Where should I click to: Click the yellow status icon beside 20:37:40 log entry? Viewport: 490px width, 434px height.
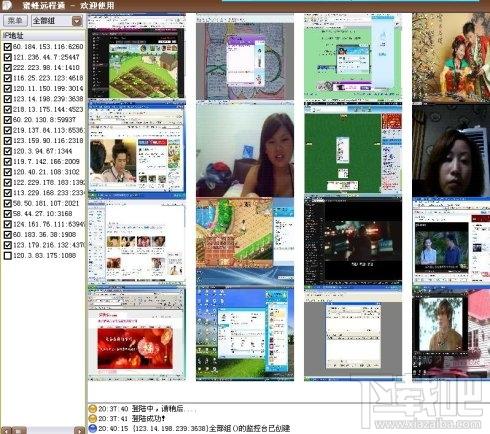click(x=92, y=408)
